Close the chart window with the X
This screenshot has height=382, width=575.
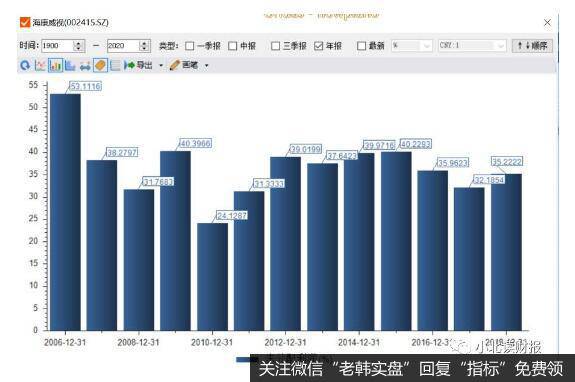(x=547, y=22)
